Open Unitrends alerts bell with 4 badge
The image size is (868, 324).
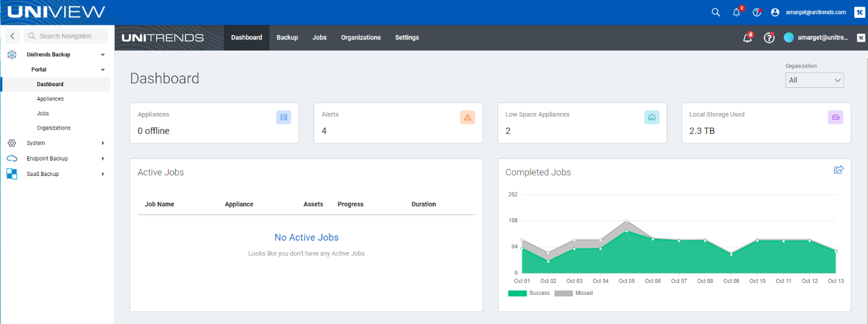[748, 37]
